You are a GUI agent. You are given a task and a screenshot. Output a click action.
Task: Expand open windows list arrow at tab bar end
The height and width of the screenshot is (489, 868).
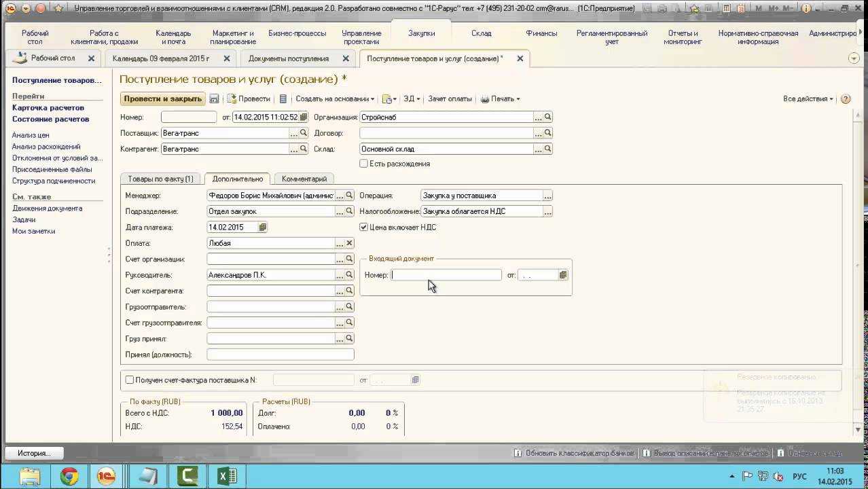(x=854, y=59)
